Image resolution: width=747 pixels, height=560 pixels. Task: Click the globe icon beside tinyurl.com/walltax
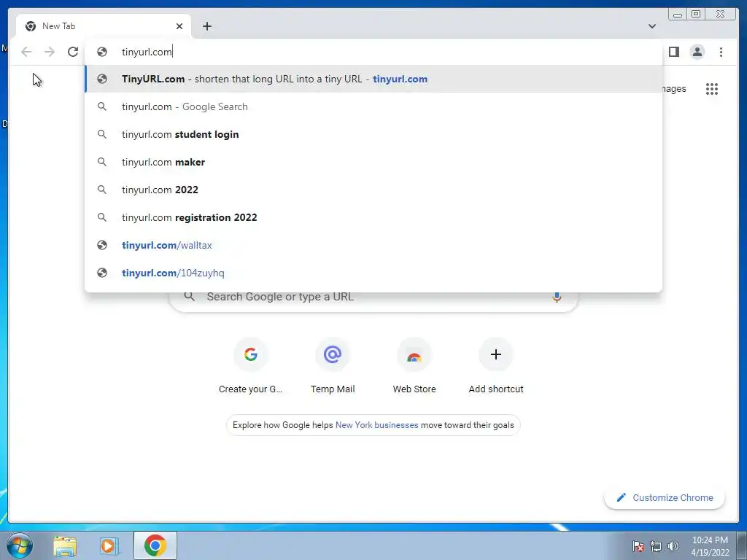pos(102,245)
